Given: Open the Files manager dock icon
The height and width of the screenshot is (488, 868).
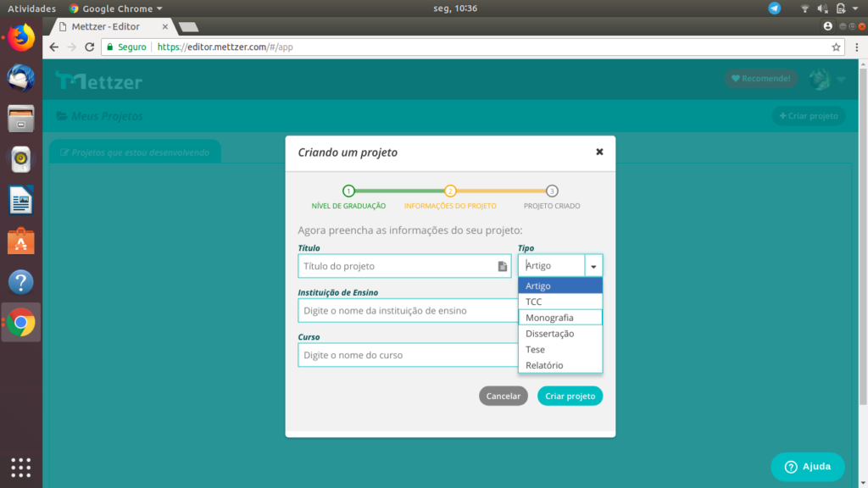Looking at the screenshot, I should pyautogui.click(x=21, y=119).
